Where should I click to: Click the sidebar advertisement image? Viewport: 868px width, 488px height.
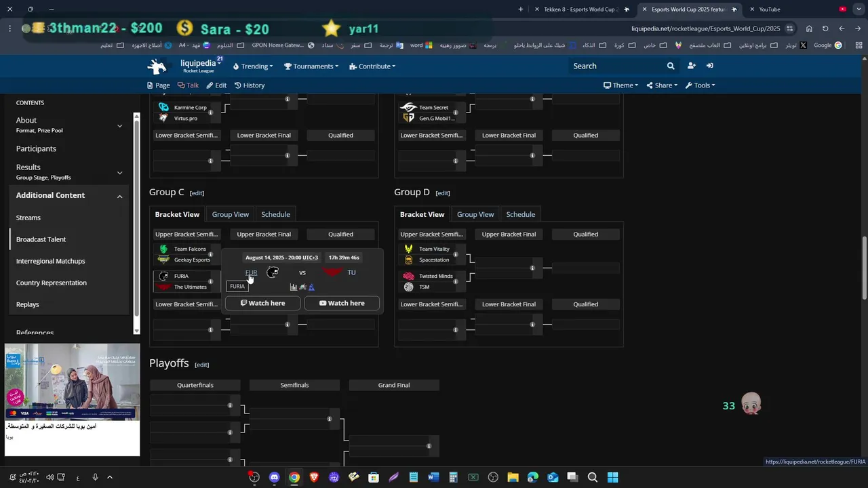[72, 381]
